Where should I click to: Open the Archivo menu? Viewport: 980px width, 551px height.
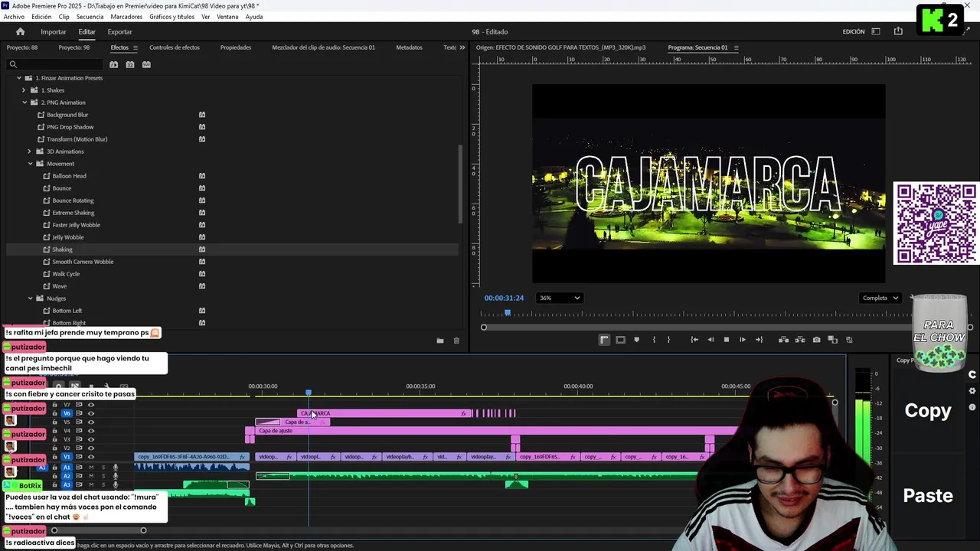(x=14, y=17)
